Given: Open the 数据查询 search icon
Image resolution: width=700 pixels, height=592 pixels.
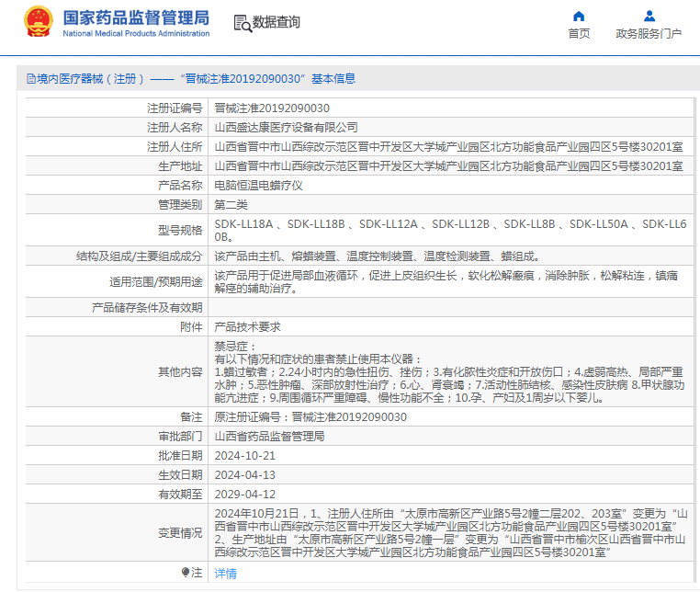Looking at the screenshot, I should pyautogui.click(x=243, y=23).
